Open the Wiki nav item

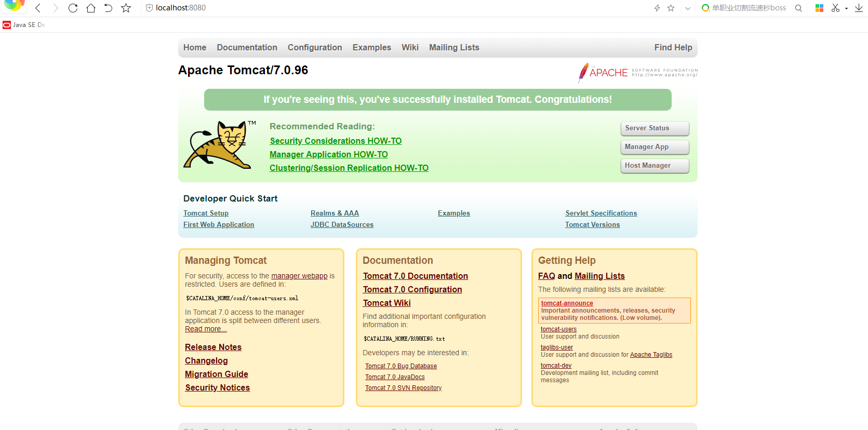pyautogui.click(x=410, y=47)
